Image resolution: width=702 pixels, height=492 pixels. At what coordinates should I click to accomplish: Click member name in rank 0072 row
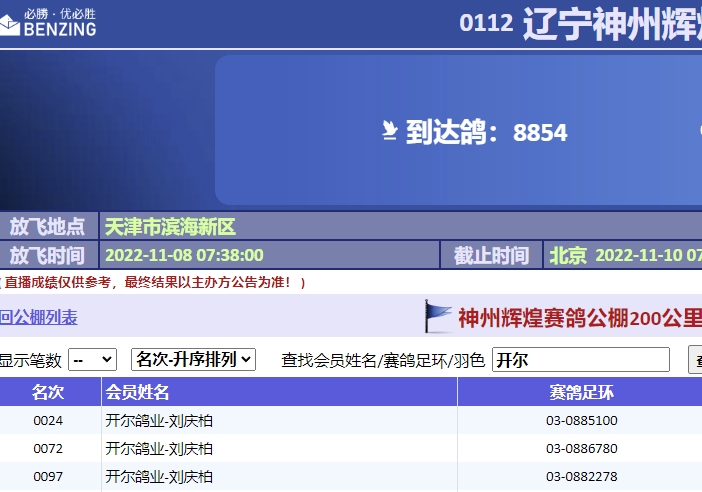pyautogui.click(x=159, y=449)
